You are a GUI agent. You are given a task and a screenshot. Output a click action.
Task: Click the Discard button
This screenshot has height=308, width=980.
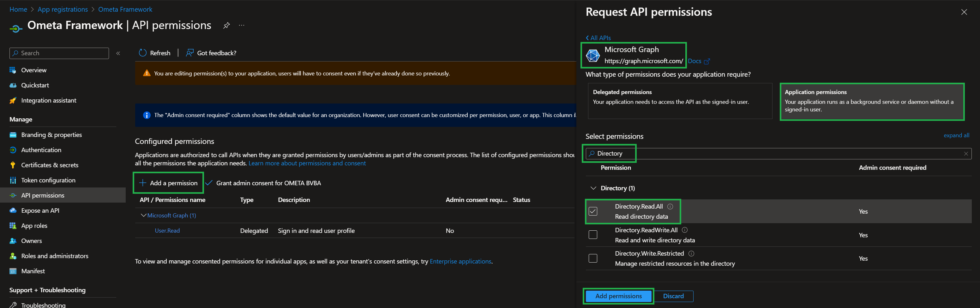(x=673, y=296)
